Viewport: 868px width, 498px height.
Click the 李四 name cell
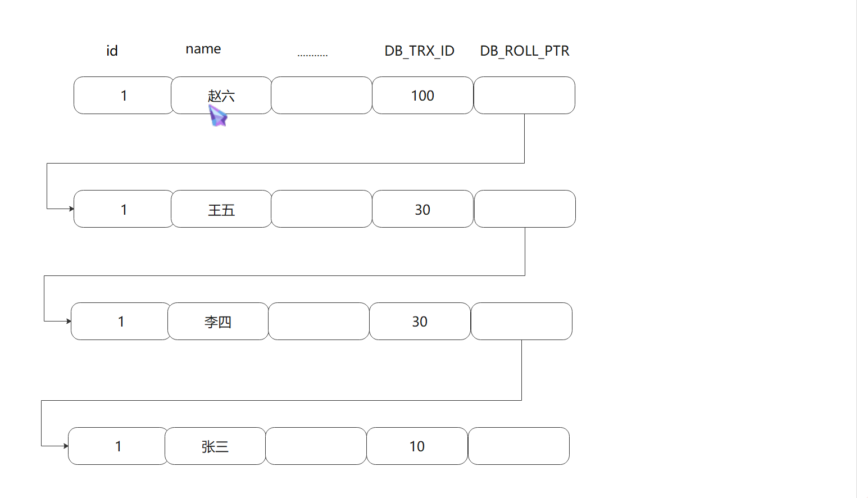(218, 322)
